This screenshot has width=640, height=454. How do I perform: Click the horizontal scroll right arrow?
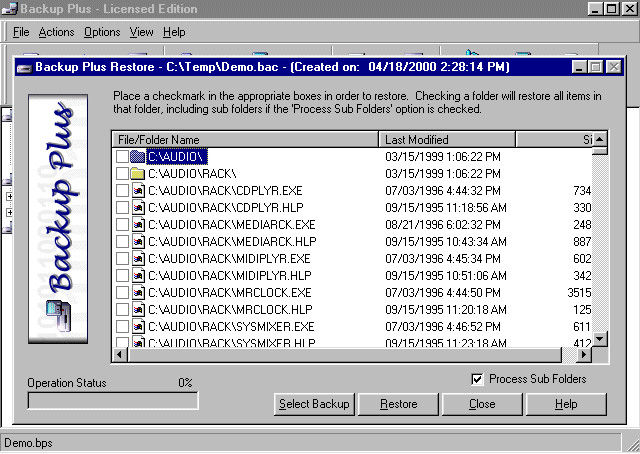click(x=584, y=354)
